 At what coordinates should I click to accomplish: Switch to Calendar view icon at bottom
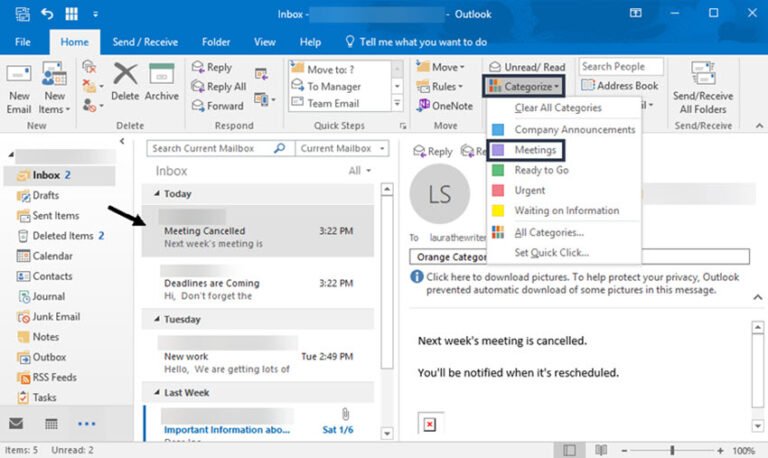pyautogui.click(x=51, y=424)
